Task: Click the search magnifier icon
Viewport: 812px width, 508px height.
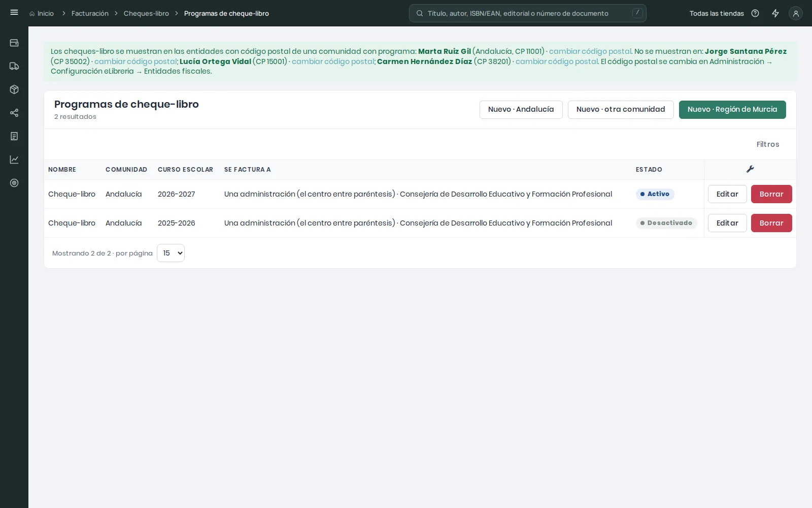Action: point(420,13)
